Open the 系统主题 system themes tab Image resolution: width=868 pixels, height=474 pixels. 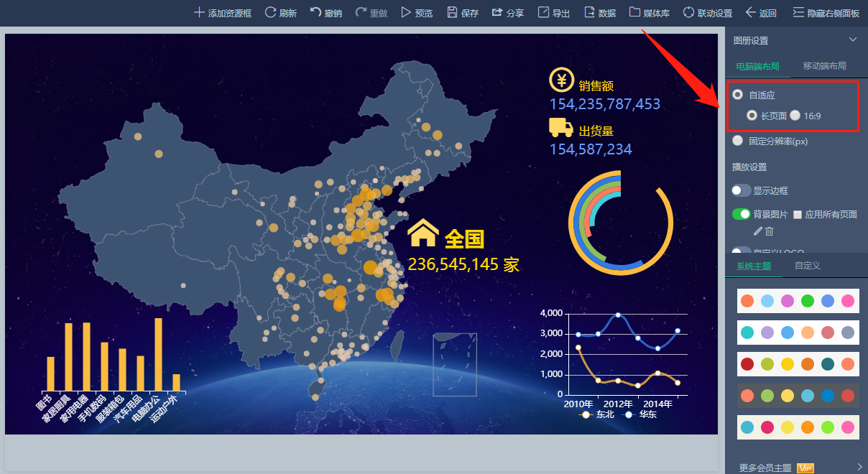[754, 266]
